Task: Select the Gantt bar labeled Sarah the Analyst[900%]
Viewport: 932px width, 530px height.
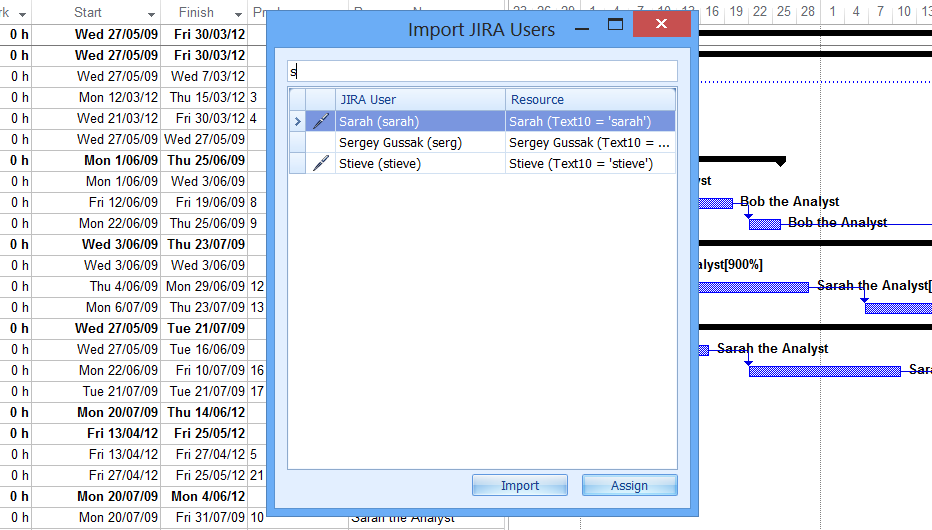Action: [752, 287]
